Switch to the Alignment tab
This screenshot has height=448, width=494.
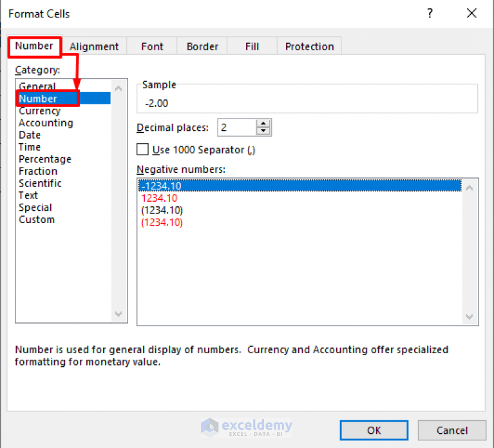[94, 46]
